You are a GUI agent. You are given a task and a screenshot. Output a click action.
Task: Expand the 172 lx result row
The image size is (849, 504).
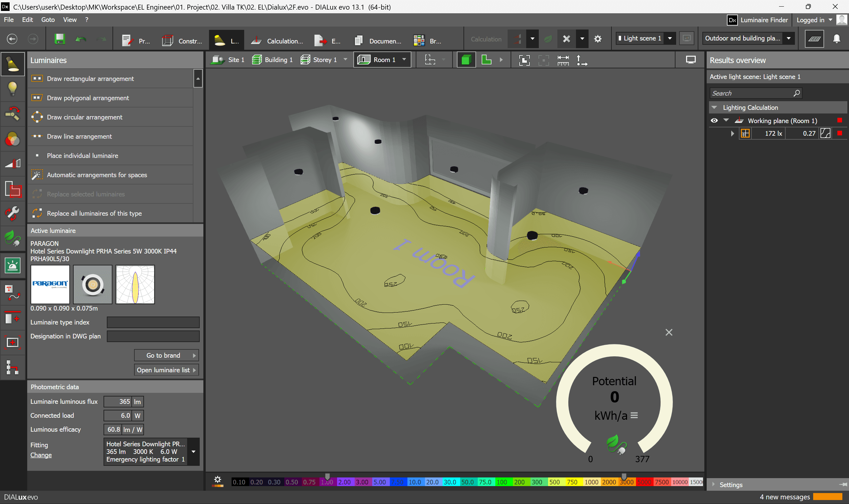pos(733,133)
